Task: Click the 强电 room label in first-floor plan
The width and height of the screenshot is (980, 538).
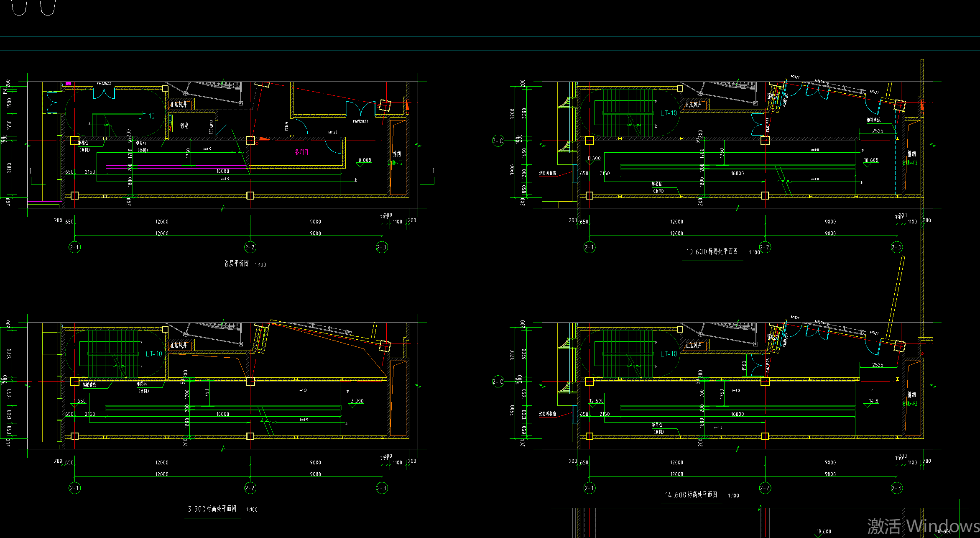Action: [x=184, y=126]
